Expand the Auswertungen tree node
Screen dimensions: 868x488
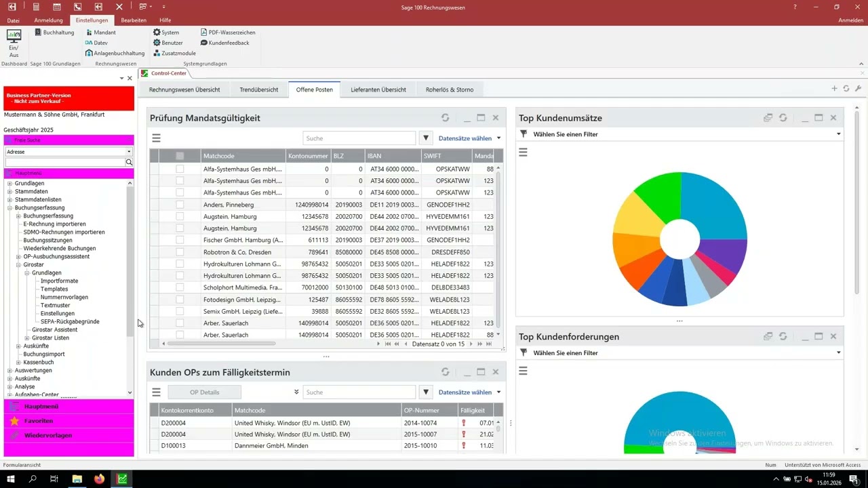tap(9, 371)
